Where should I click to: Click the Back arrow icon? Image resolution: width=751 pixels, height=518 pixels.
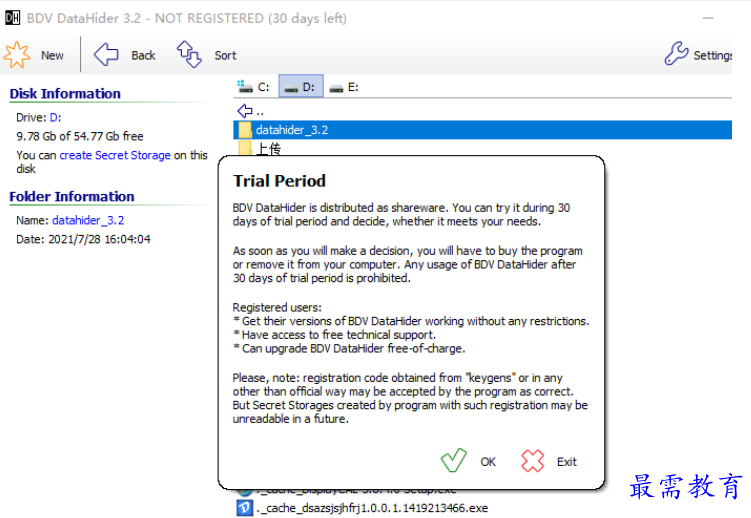106,54
